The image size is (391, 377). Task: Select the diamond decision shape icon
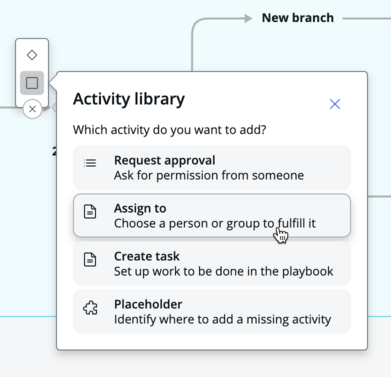tap(32, 55)
